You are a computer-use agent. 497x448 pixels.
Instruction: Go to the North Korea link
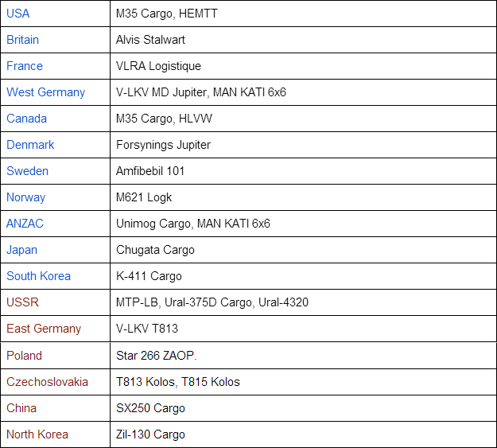click(37, 434)
